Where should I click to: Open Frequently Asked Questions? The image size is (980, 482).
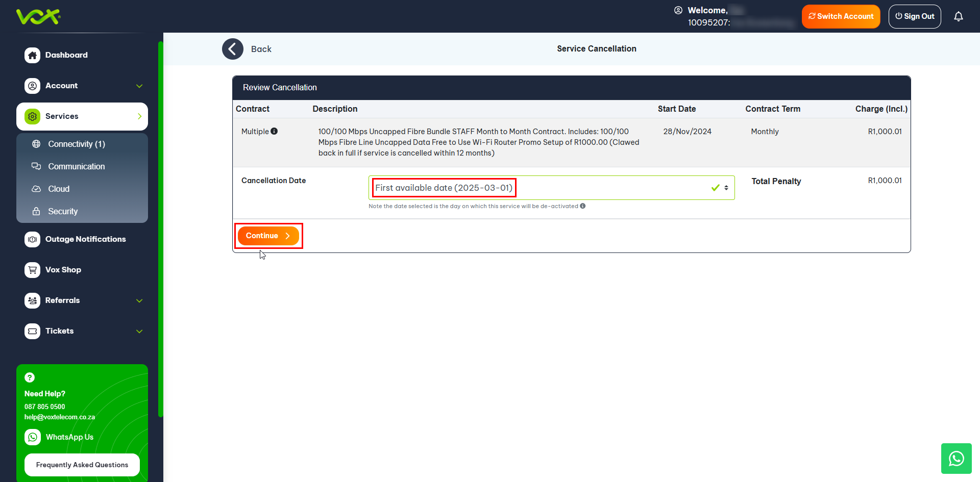pos(82,465)
